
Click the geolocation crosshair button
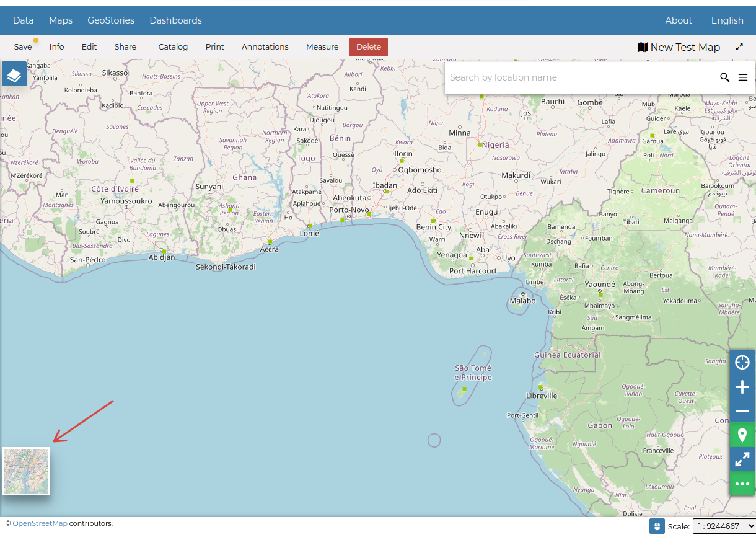click(x=742, y=362)
